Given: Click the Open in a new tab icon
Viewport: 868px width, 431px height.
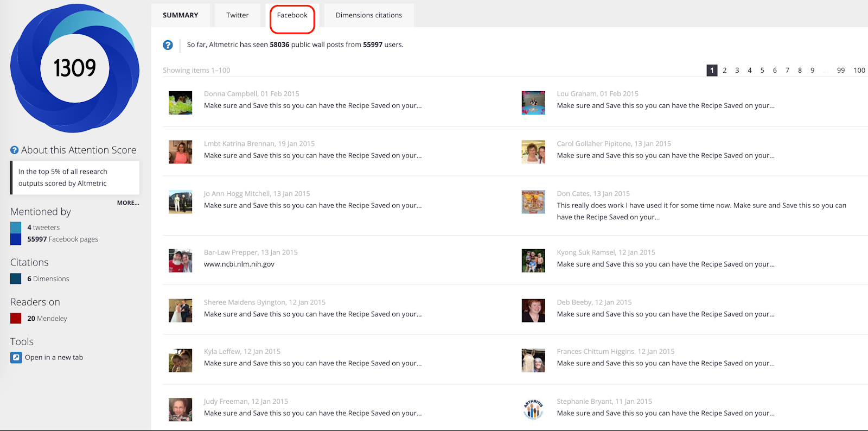Looking at the screenshot, I should click(x=16, y=357).
